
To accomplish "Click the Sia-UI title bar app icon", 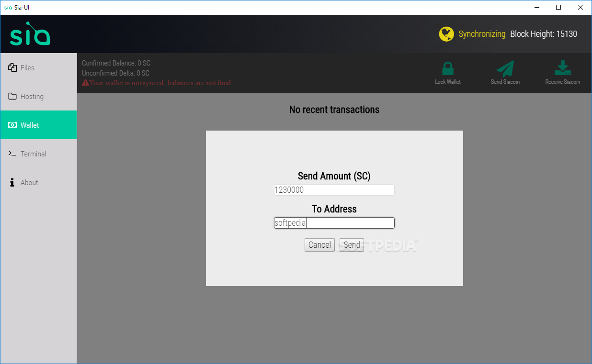I will tap(8, 7).
